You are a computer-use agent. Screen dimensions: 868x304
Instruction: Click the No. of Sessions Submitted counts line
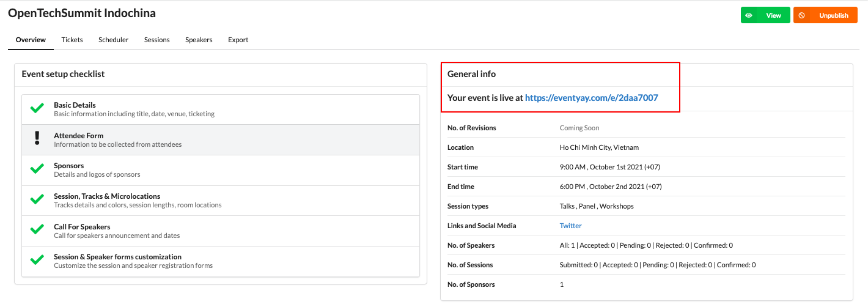click(x=658, y=265)
